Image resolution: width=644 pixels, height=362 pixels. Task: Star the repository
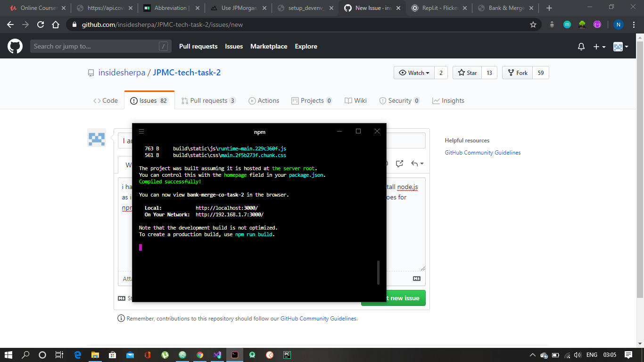click(x=468, y=73)
